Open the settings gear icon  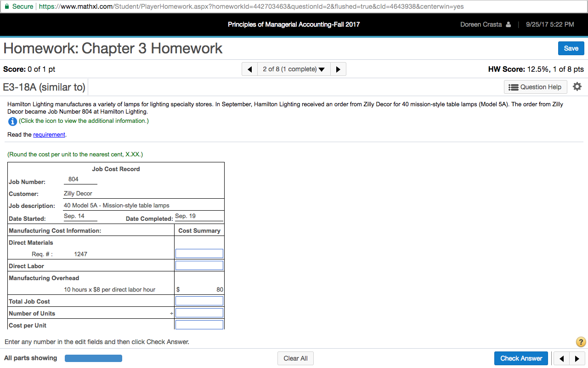pyautogui.click(x=577, y=86)
